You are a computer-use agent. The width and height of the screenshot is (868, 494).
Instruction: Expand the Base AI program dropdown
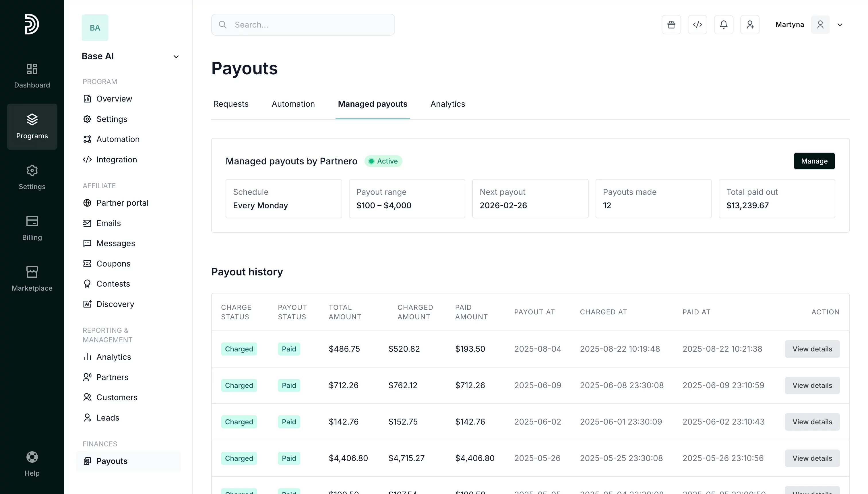pos(176,57)
